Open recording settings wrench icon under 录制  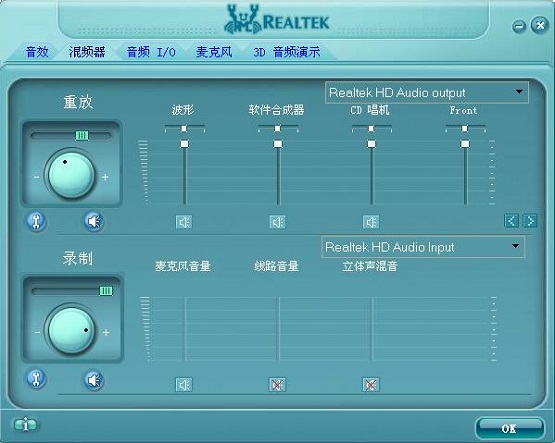(36, 379)
